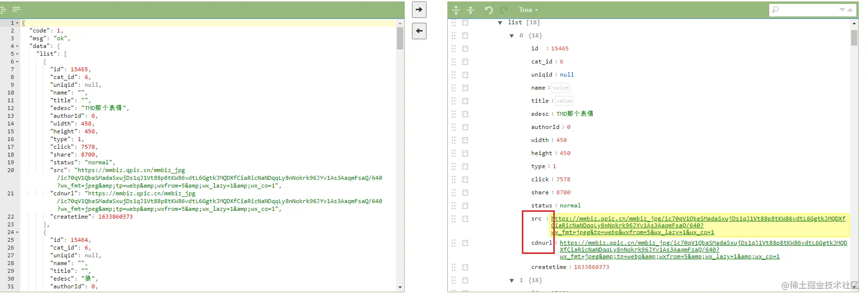The width and height of the screenshot is (868, 299).
Task: Open action menu for createtime row
Action: (465, 267)
